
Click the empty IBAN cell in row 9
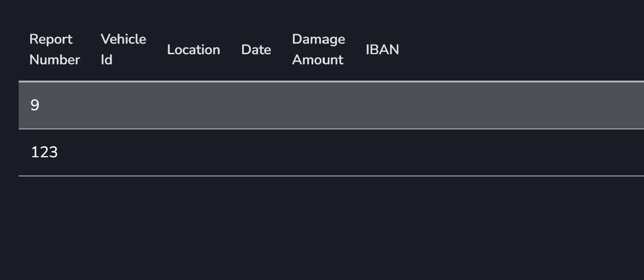500,105
